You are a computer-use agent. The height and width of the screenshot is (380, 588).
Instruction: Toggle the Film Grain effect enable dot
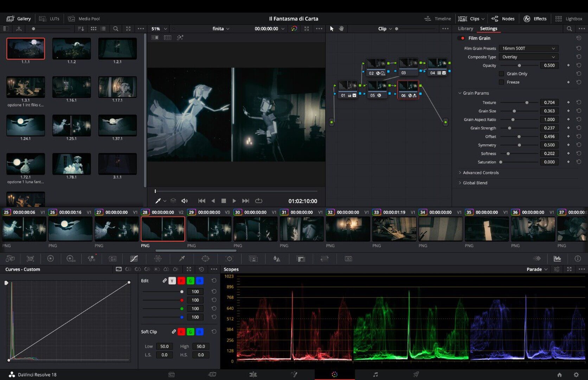coord(462,38)
